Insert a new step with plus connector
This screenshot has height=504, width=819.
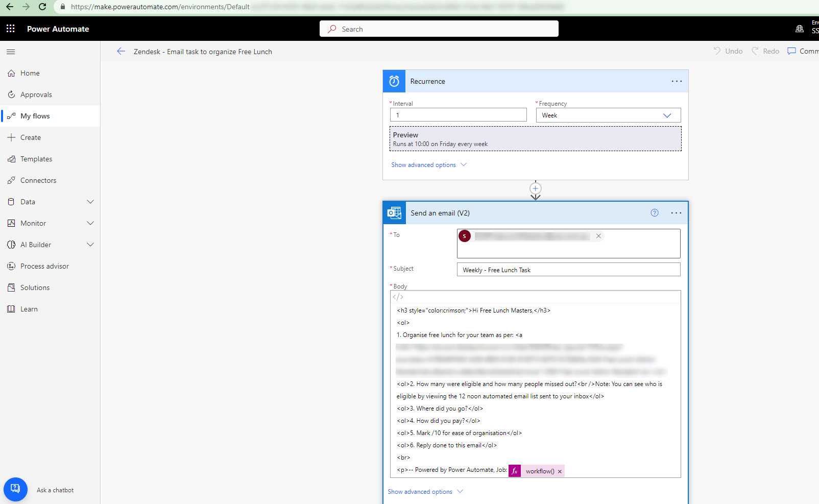click(535, 188)
